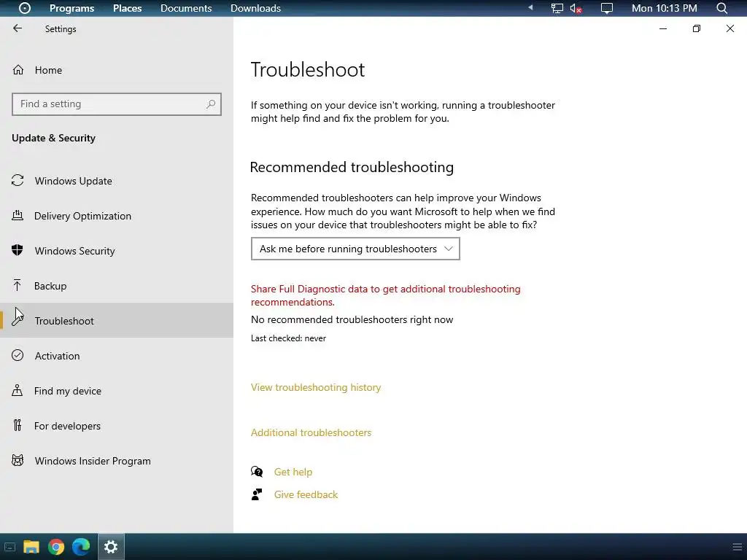
Task: Click the network icon in the top bar
Action: 557,9
